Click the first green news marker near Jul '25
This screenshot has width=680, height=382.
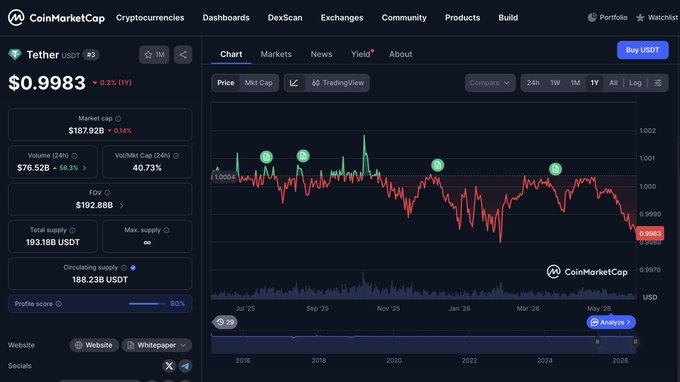[x=266, y=157]
